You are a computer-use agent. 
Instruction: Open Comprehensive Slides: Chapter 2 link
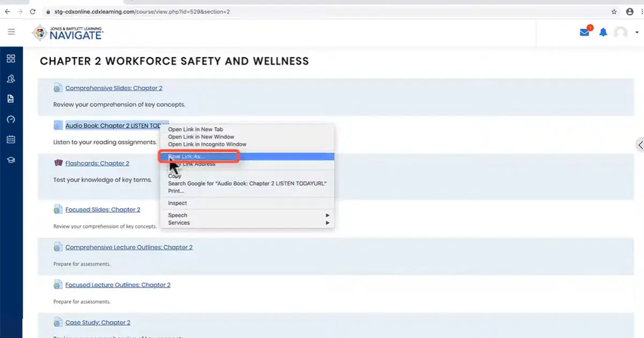(113, 88)
